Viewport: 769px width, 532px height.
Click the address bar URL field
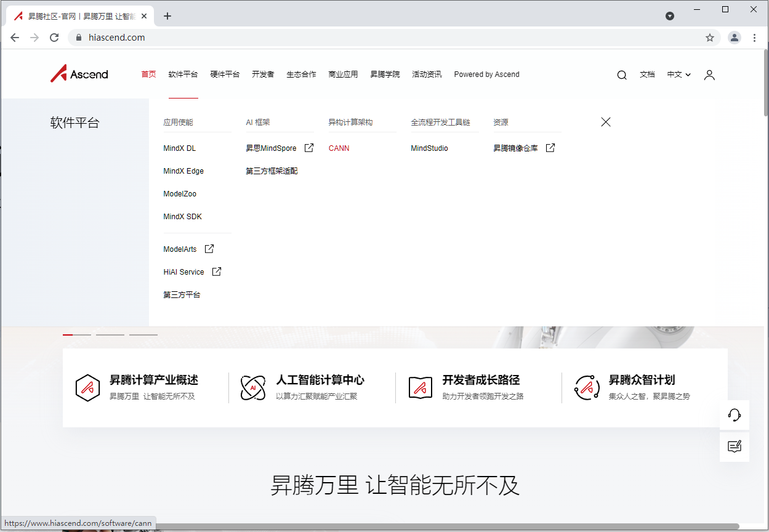[394, 38]
